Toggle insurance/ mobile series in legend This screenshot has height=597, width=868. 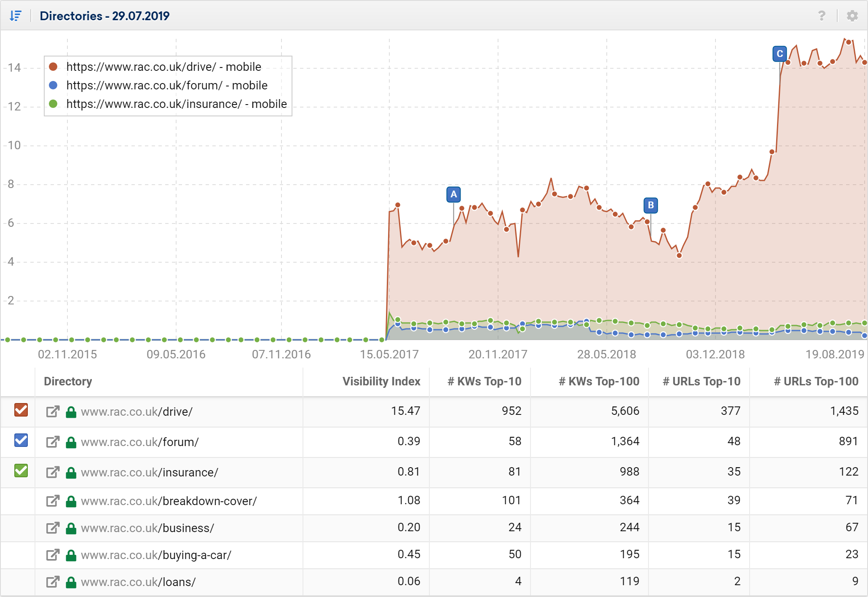[x=168, y=104]
